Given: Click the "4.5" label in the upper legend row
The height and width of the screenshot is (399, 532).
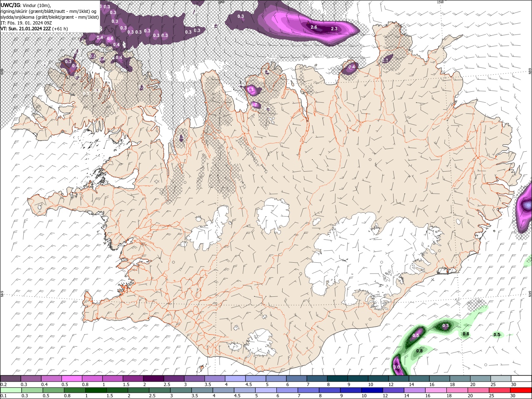Looking at the screenshot, I should (249, 384).
